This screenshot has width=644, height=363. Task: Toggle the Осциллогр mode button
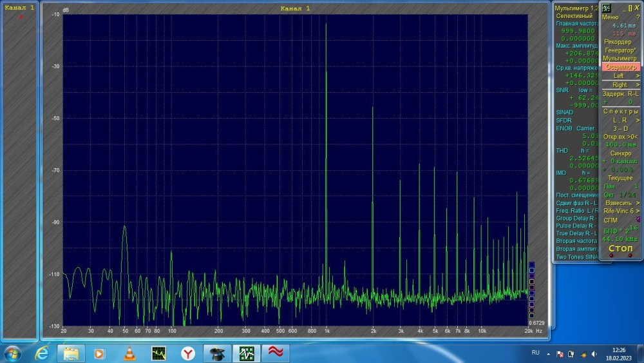(x=621, y=67)
